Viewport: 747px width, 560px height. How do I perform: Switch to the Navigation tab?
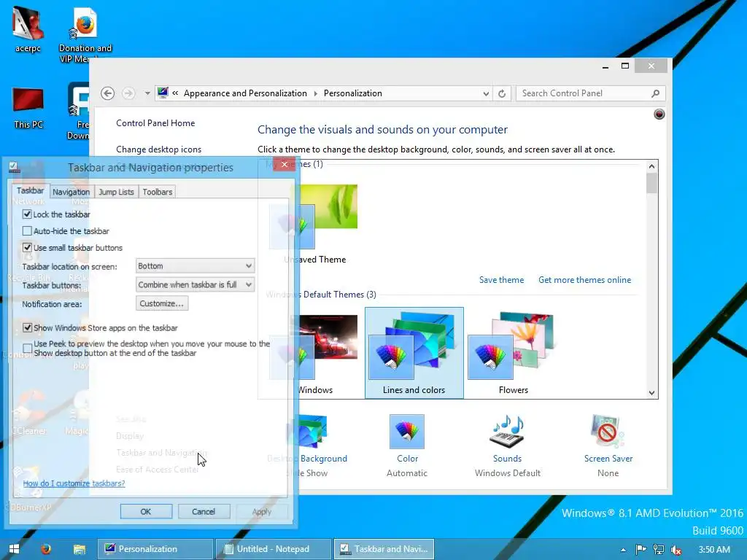click(71, 192)
